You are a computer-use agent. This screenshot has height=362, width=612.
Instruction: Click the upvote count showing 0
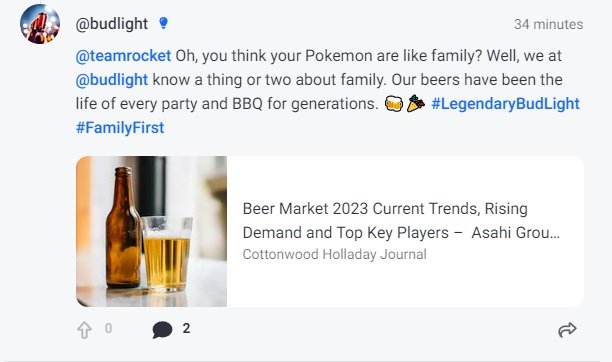109,328
